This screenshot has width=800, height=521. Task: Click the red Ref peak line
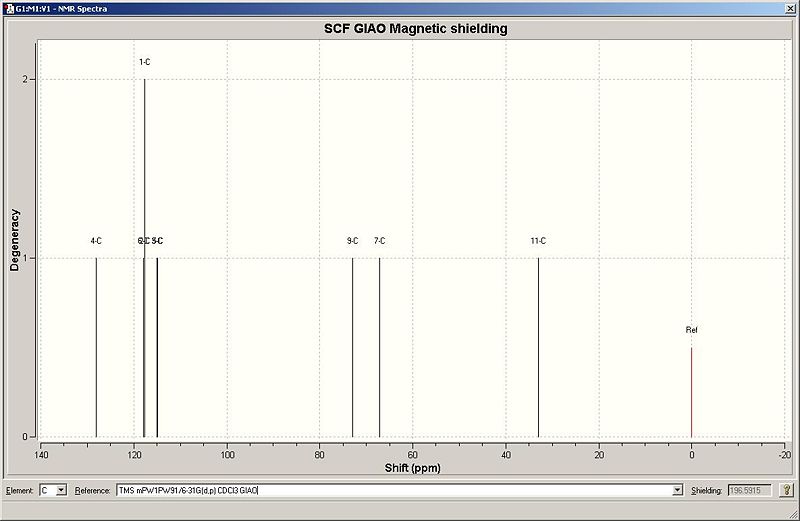point(691,392)
